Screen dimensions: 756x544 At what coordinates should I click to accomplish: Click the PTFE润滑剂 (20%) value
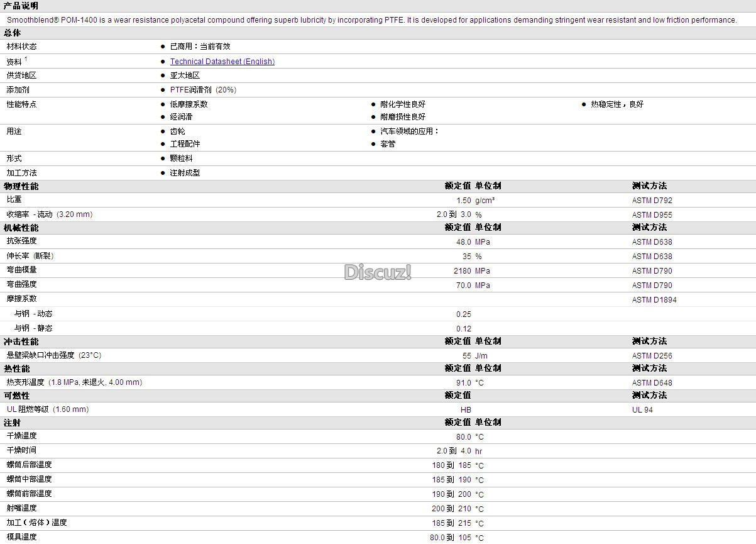coord(203,90)
